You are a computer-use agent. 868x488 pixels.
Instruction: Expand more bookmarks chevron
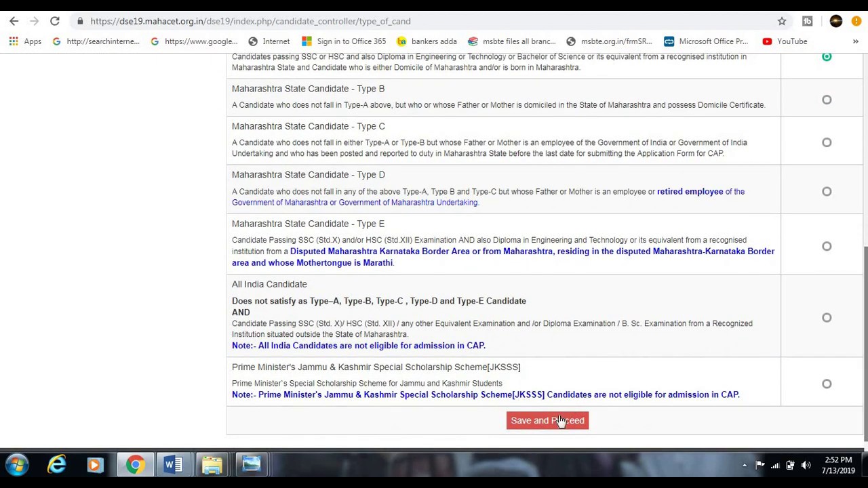coord(856,41)
